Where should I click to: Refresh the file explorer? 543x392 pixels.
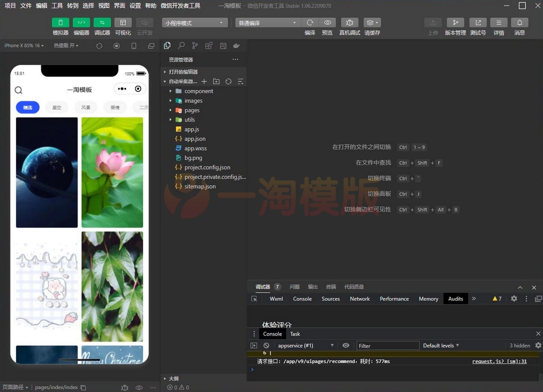pyautogui.click(x=229, y=81)
